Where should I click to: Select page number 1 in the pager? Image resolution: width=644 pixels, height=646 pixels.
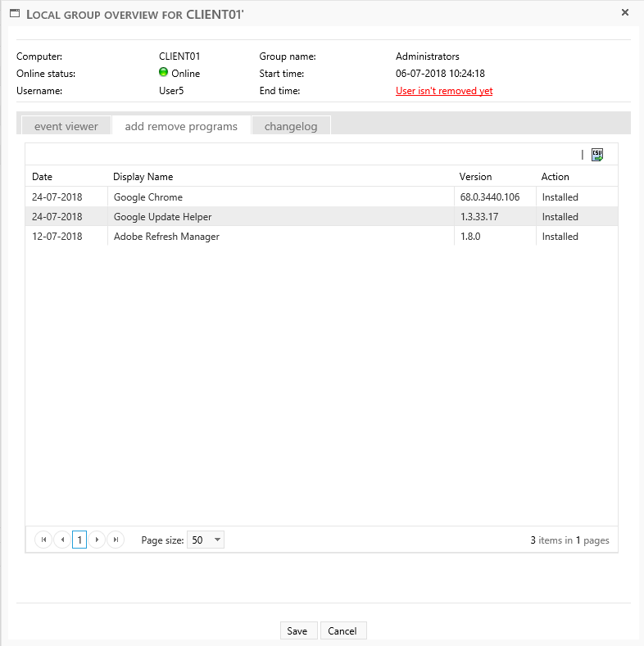(79, 540)
